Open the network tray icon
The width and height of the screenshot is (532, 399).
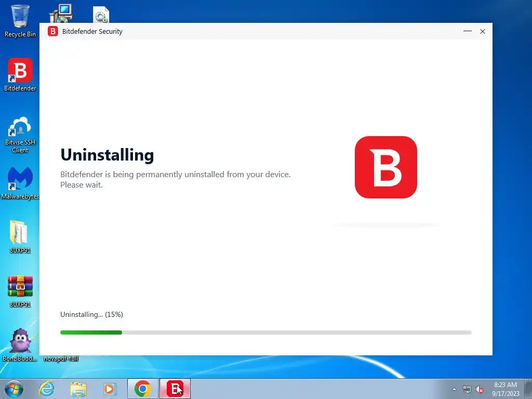point(467,389)
